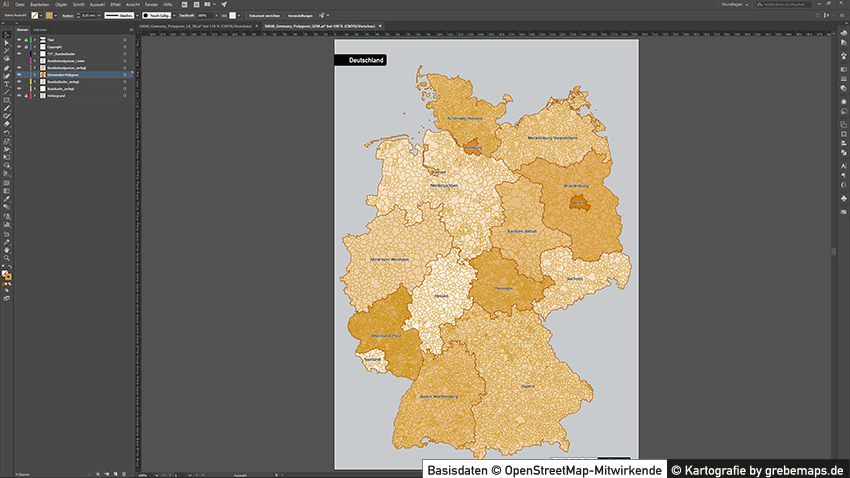Click the Illustrator Ai logo icon
The height and width of the screenshot is (478, 850).
coord(6,5)
